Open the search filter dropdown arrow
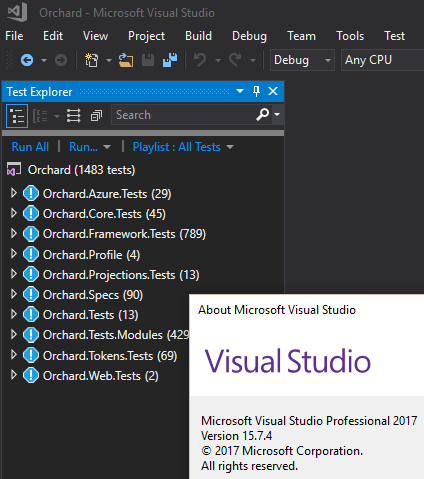 277,114
